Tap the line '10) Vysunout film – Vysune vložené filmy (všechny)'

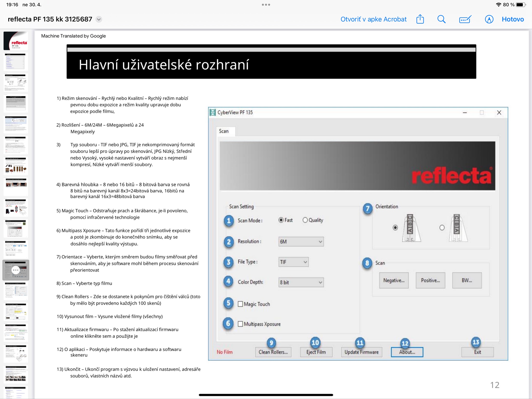110,316
